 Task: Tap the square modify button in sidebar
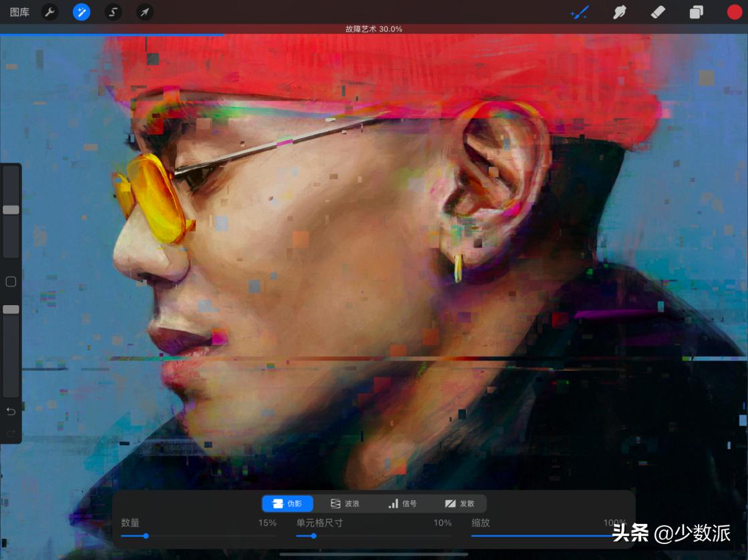[11, 282]
